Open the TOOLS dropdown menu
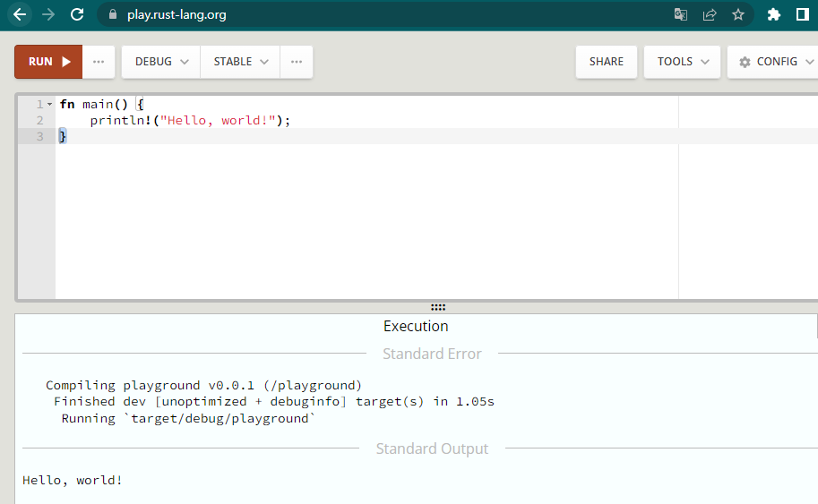 point(683,62)
